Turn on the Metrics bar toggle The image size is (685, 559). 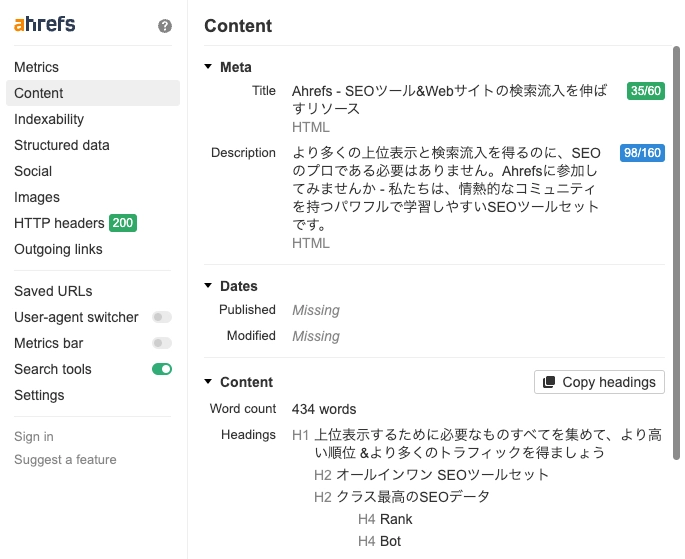pos(162,343)
